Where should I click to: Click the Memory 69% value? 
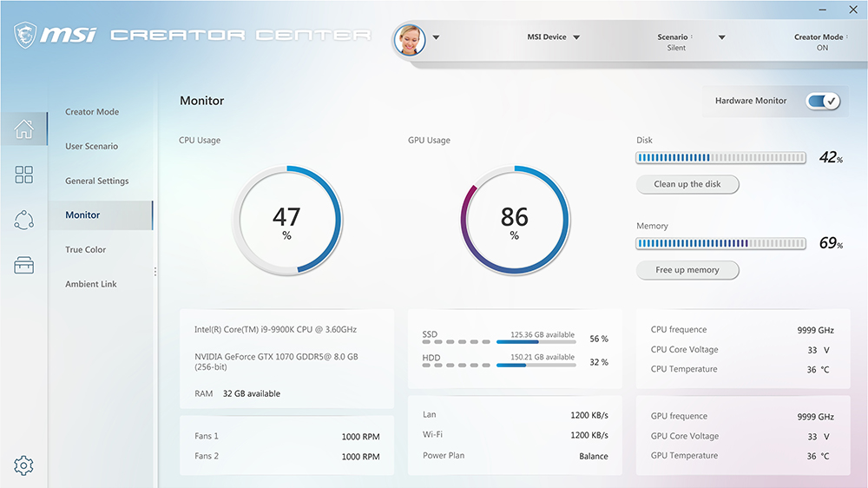click(x=831, y=242)
